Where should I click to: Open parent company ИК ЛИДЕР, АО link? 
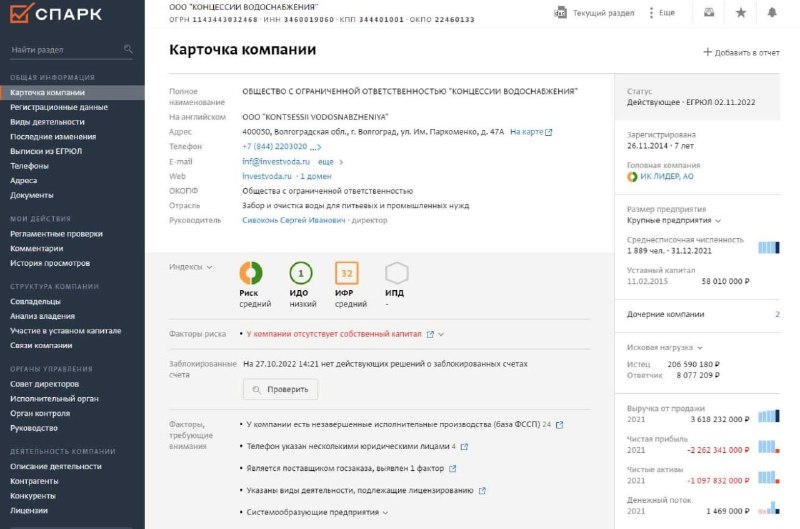666,177
